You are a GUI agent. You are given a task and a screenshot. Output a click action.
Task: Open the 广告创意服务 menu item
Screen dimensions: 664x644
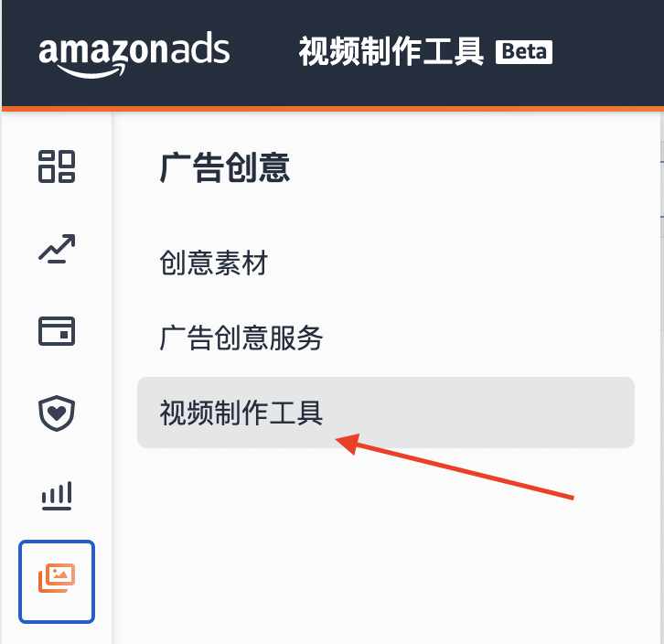[241, 338]
